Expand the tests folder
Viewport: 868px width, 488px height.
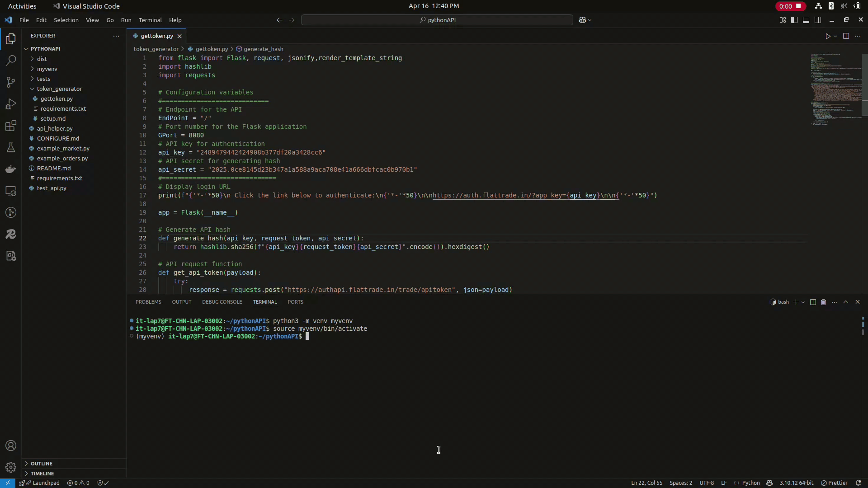click(43, 79)
